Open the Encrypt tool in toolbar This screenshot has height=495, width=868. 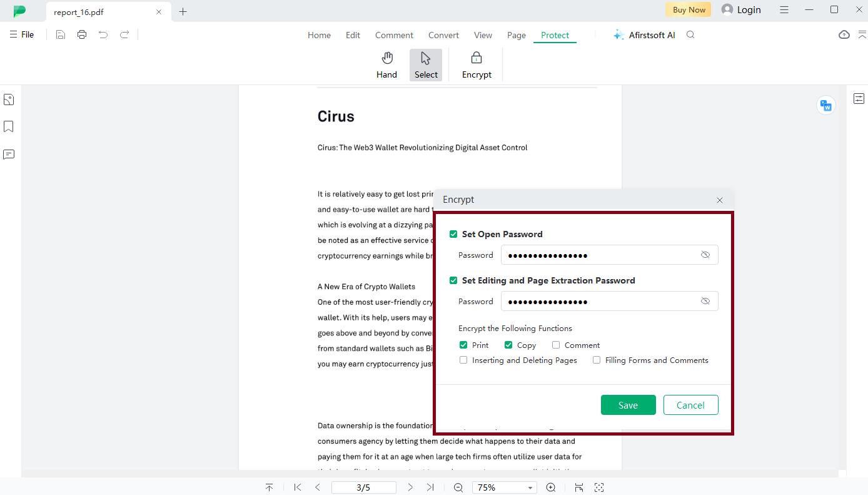(x=477, y=65)
